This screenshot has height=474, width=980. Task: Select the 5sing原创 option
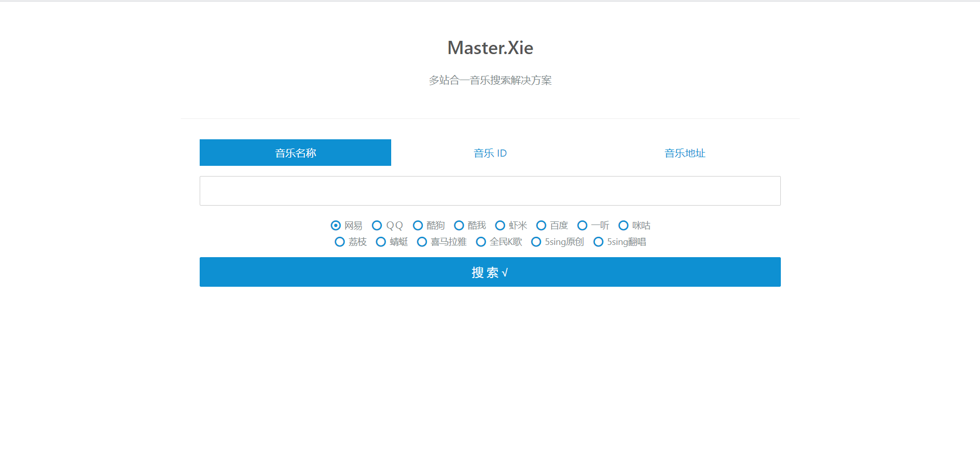pyautogui.click(x=536, y=242)
